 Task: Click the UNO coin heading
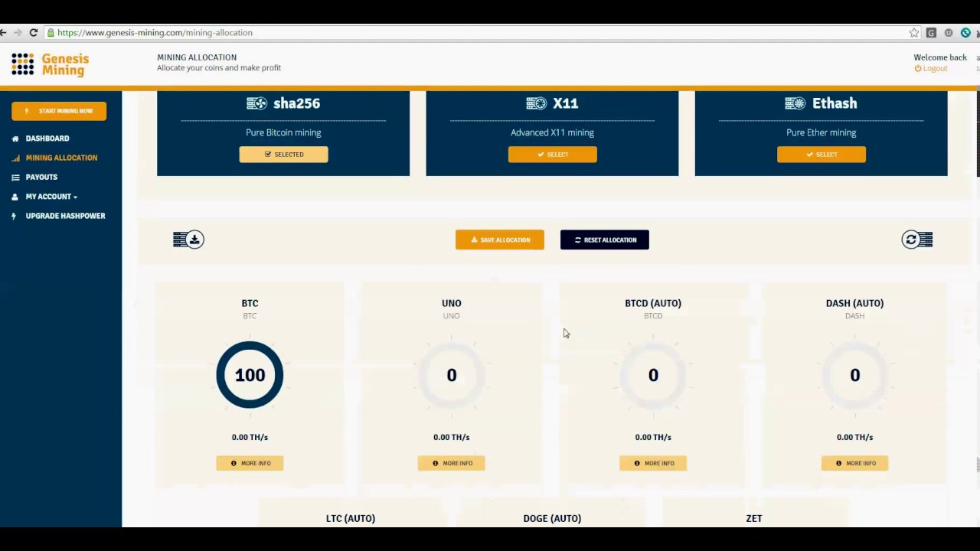[x=452, y=303]
